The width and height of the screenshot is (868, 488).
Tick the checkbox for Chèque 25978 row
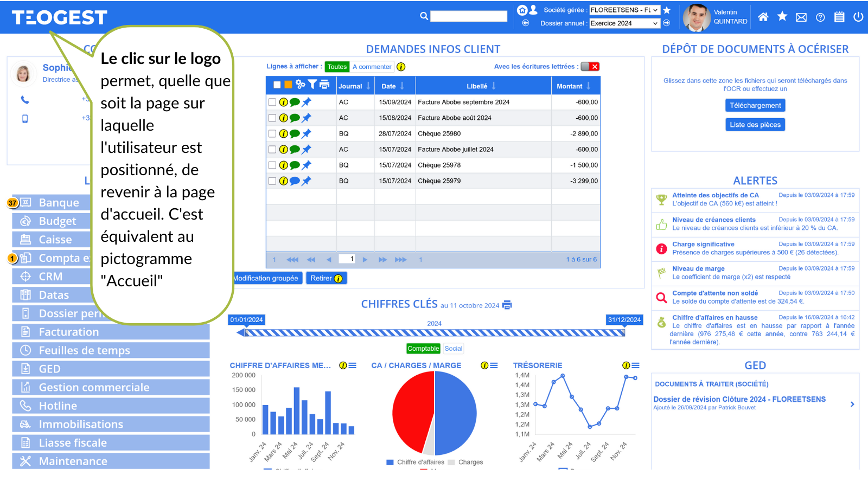pos(272,165)
